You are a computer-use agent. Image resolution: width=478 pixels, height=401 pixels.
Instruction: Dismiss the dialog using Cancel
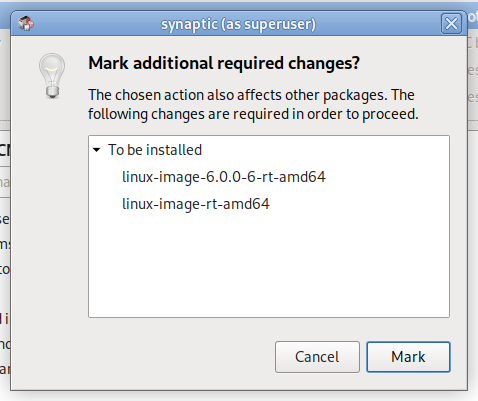(317, 357)
